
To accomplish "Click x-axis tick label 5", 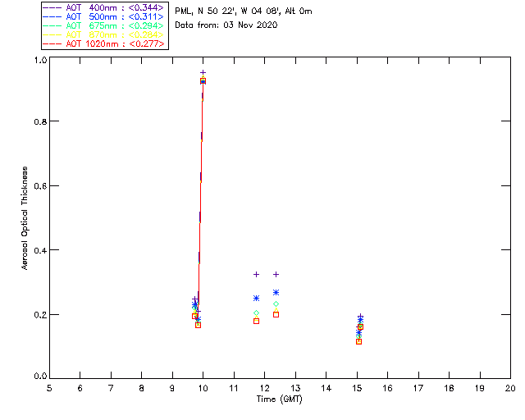I will tap(49, 388).
